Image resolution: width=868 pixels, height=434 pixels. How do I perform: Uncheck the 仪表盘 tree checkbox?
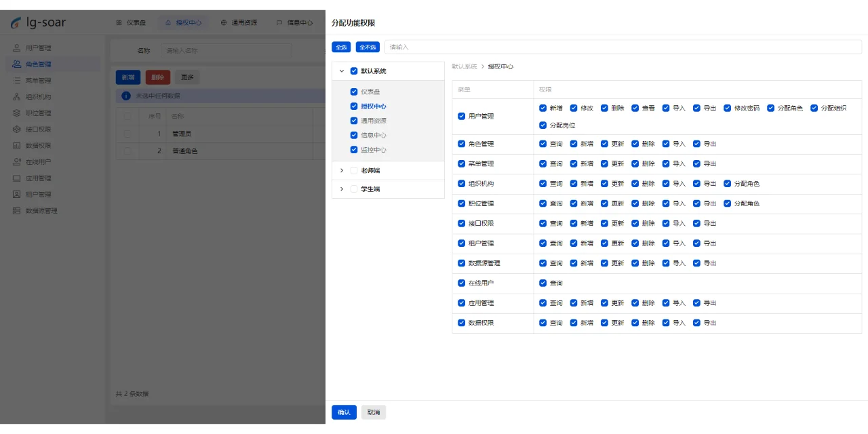354,92
